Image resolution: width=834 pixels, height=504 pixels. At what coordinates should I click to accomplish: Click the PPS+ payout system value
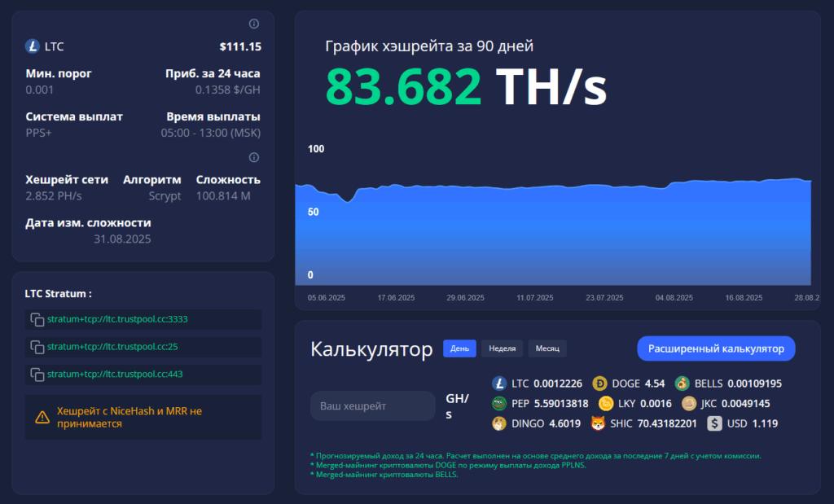(39, 133)
